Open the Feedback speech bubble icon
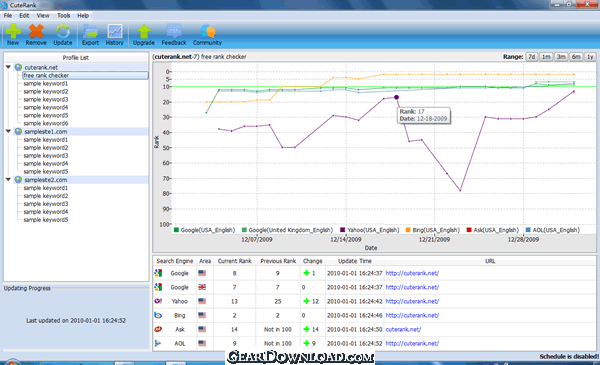The width and height of the screenshot is (600, 365). point(174,31)
